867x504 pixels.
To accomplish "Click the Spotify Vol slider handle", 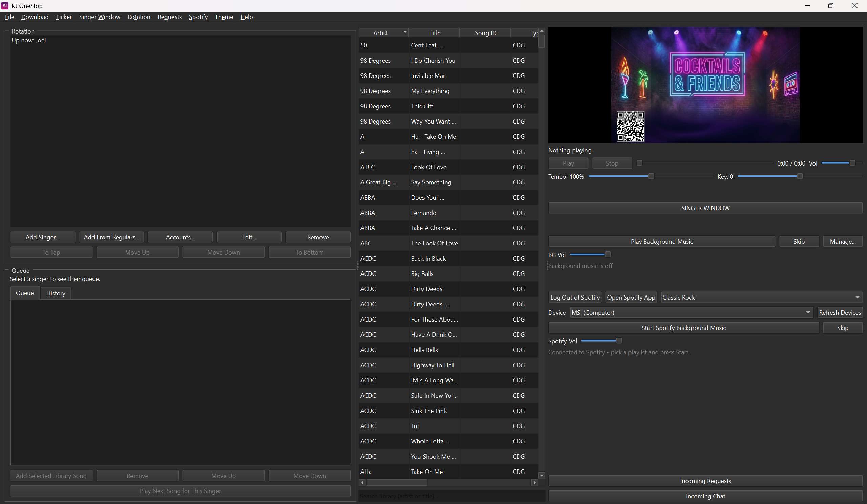I will click(x=619, y=341).
